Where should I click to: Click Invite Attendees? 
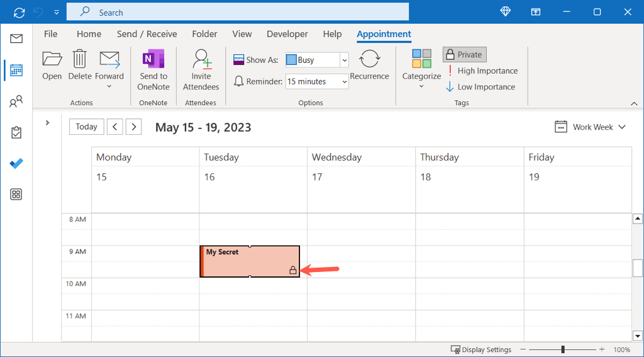[x=201, y=70]
